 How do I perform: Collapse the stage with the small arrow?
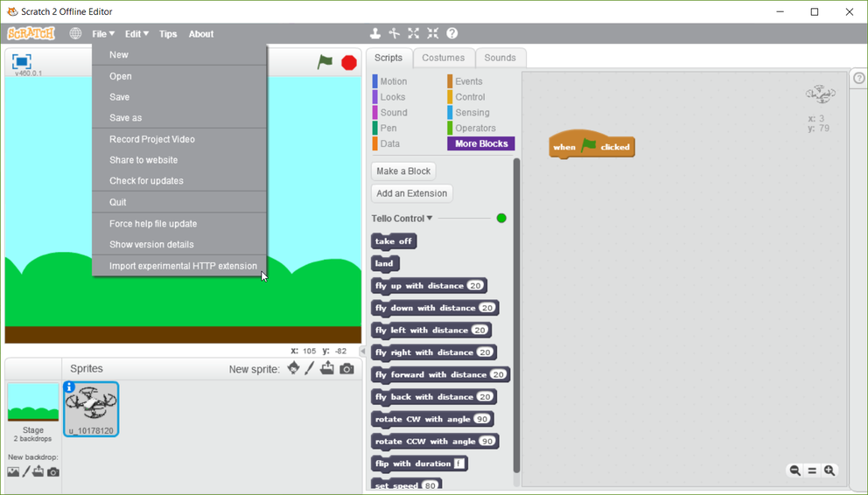362,351
